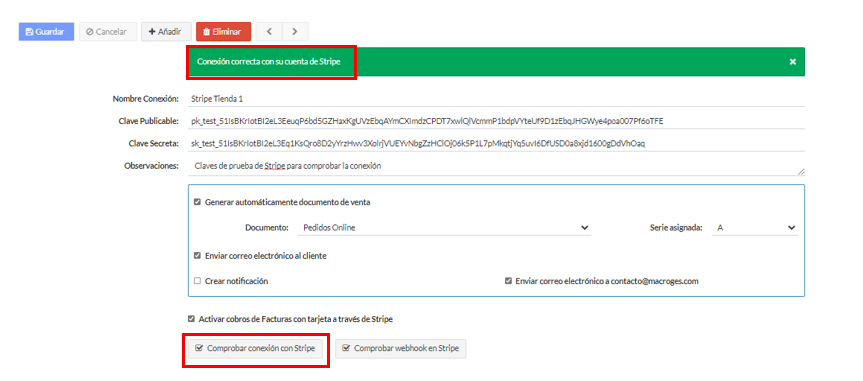This screenshot has height=381, width=863.
Task: Go to next record arrow
Action: tap(295, 32)
